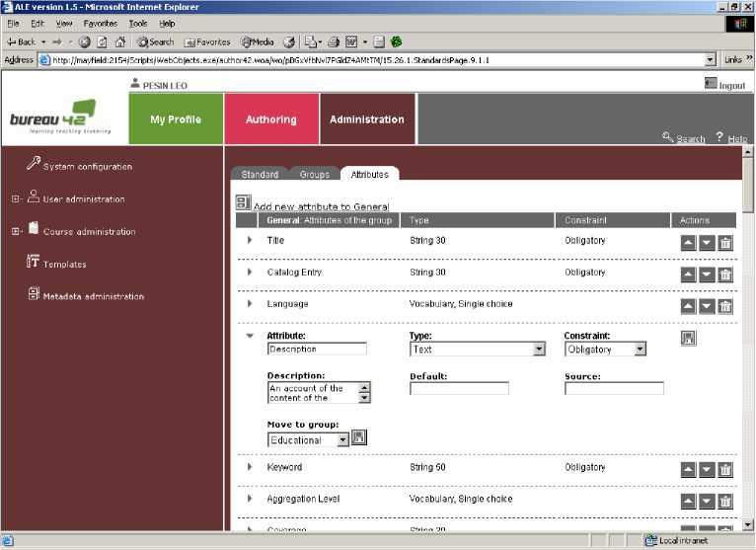Click the browser Stop button
The height and width of the screenshot is (550, 756).
click(84, 42)
